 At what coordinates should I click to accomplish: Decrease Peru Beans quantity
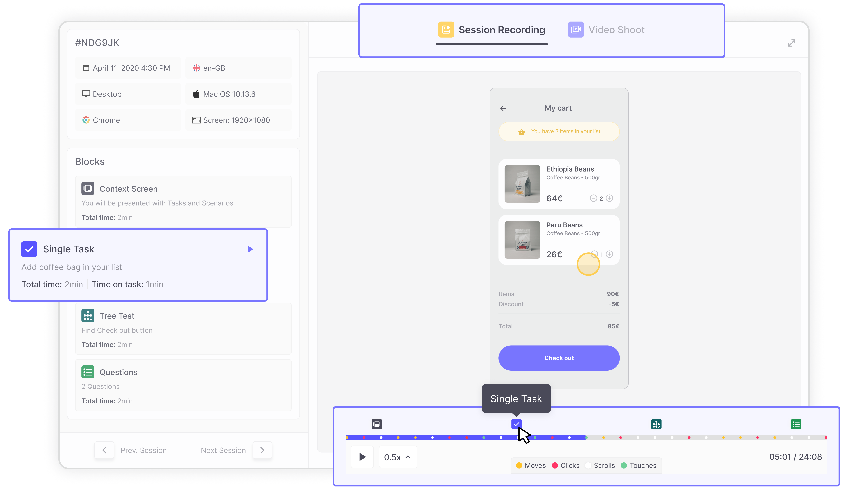click(594, 254)
